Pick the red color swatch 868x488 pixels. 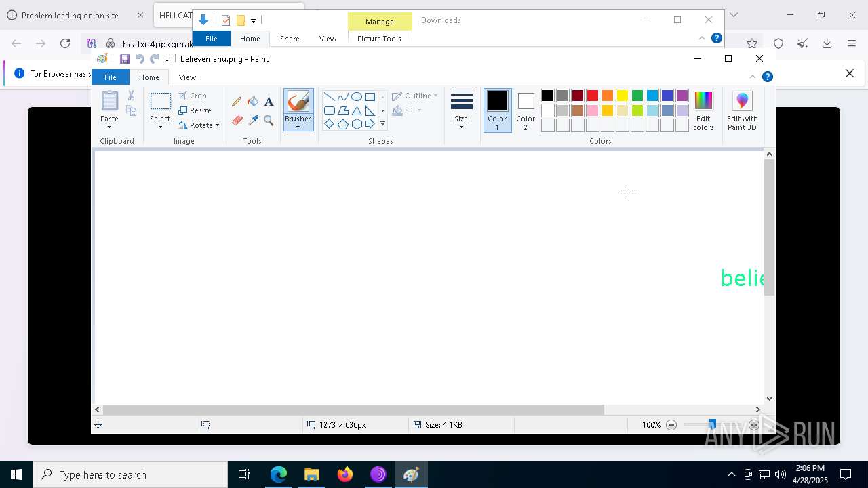click(593, 96)
